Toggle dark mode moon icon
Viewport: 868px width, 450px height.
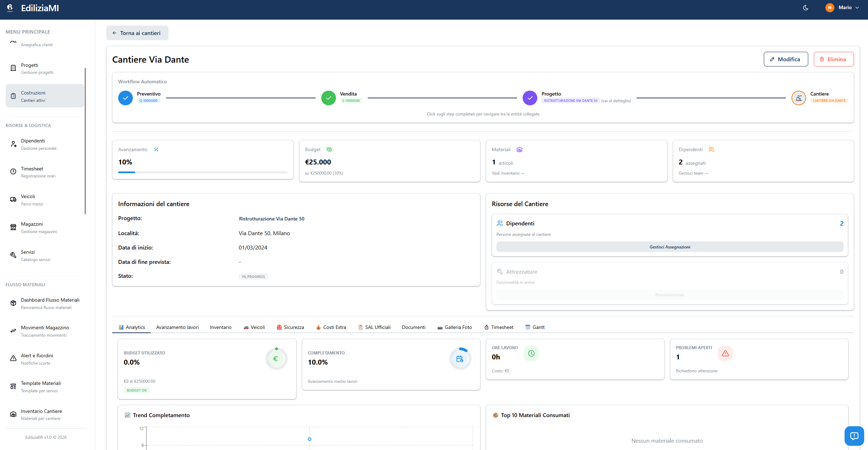coord(805,8)
